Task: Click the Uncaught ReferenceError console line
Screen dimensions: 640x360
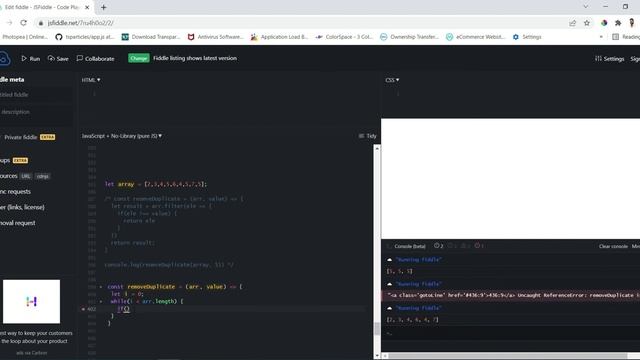Action: coord(511,295)
